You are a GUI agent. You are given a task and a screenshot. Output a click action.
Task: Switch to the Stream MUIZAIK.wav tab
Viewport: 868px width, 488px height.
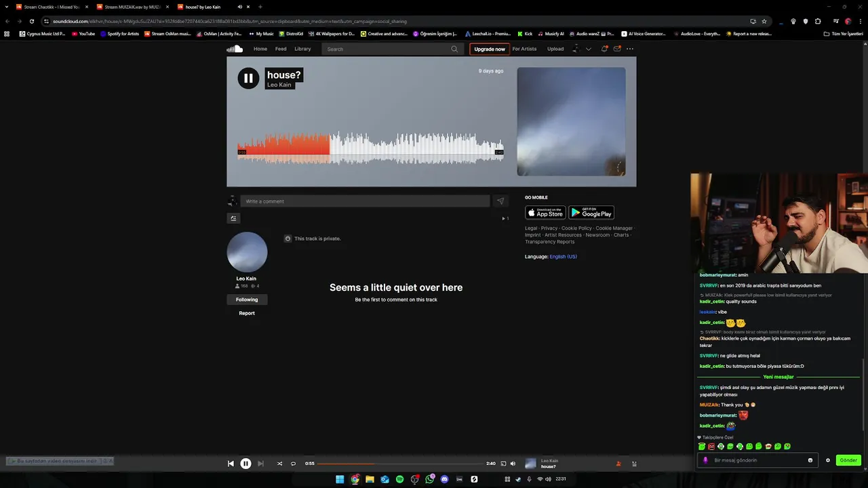[x=132, y=7]
